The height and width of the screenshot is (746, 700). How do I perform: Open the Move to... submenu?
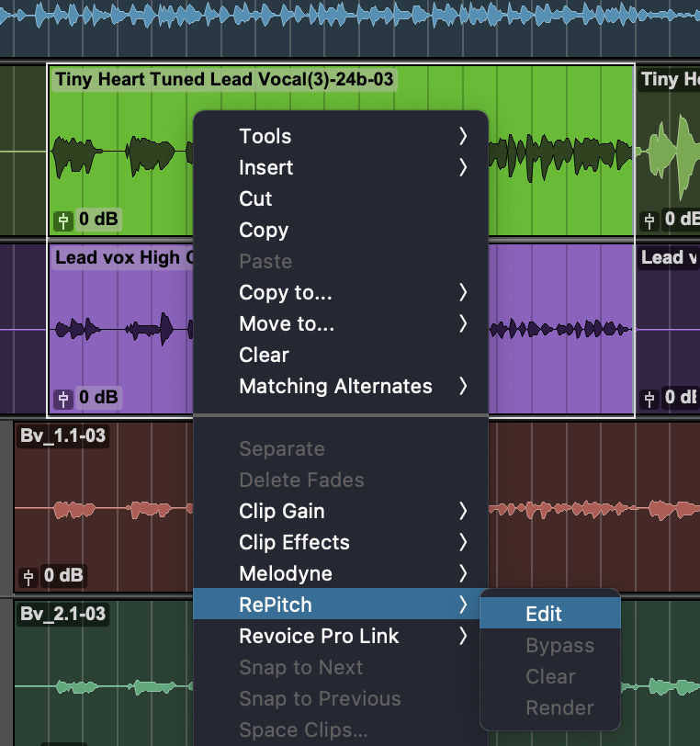pos(287,323)
